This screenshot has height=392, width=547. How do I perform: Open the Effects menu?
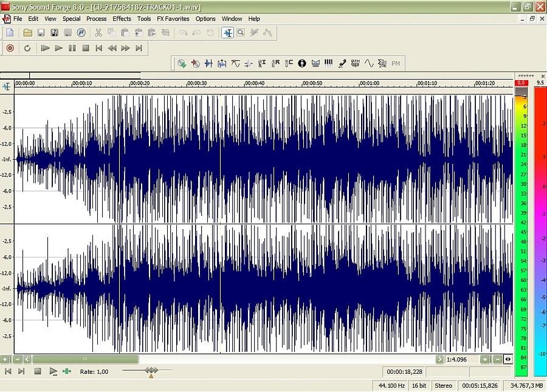pyautogui.click(x=122, y=19)
